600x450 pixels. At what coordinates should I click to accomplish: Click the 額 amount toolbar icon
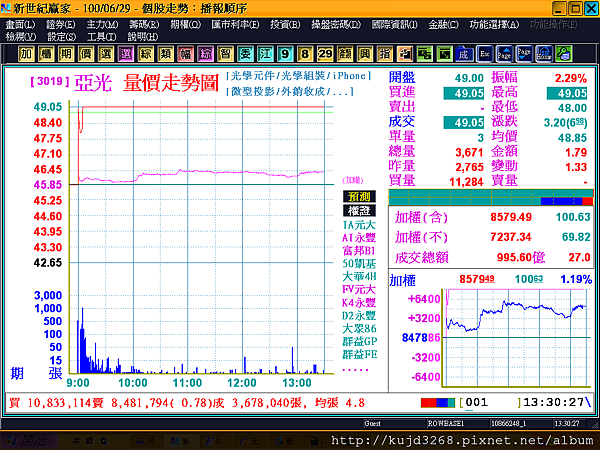point(345,54)
